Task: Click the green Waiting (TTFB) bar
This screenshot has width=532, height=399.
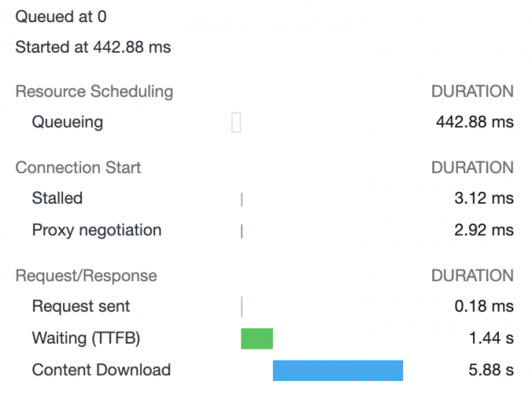Action: click(257, 338)
